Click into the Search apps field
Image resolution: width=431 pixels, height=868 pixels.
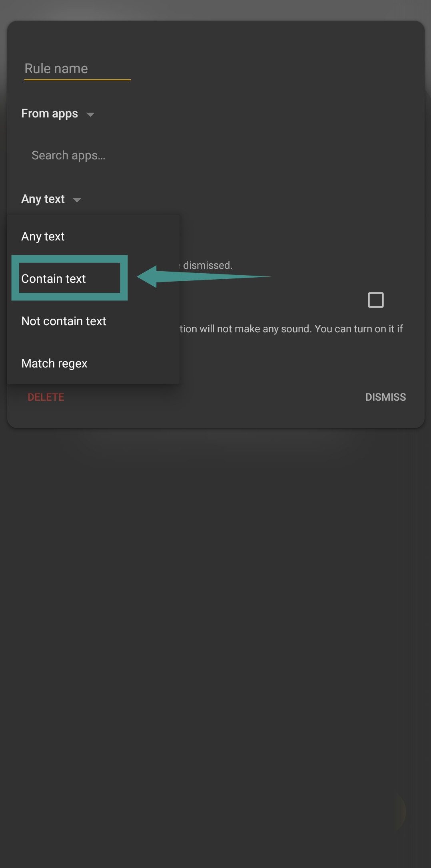68,155
